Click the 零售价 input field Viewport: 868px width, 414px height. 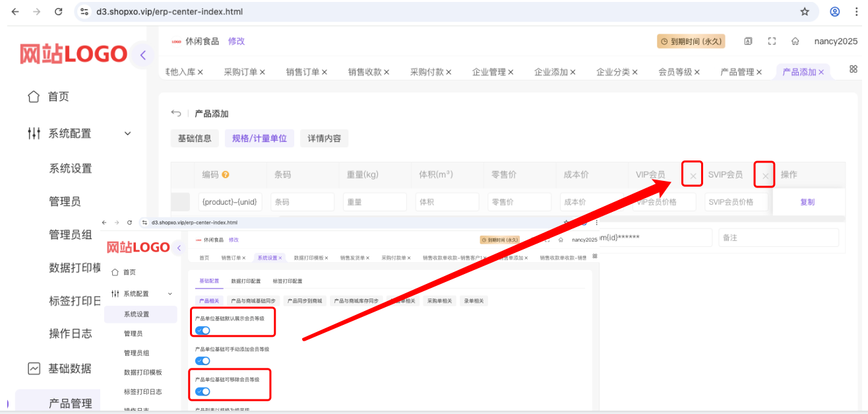pos(520,202)
